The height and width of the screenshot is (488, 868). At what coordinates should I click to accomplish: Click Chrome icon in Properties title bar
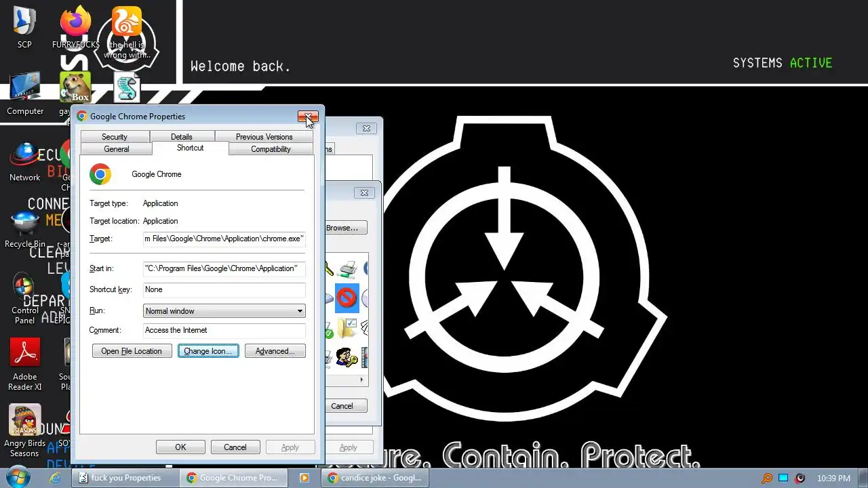coord(82,116)
